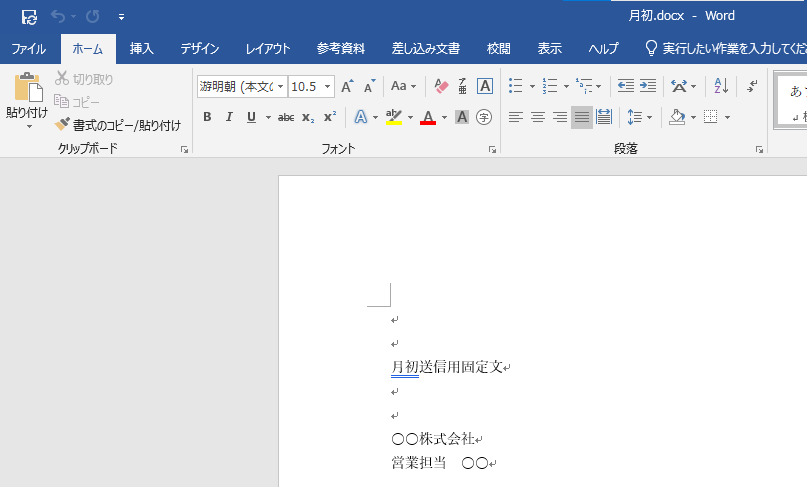Center align the text

pyautogui.click(x=538, y=117)
